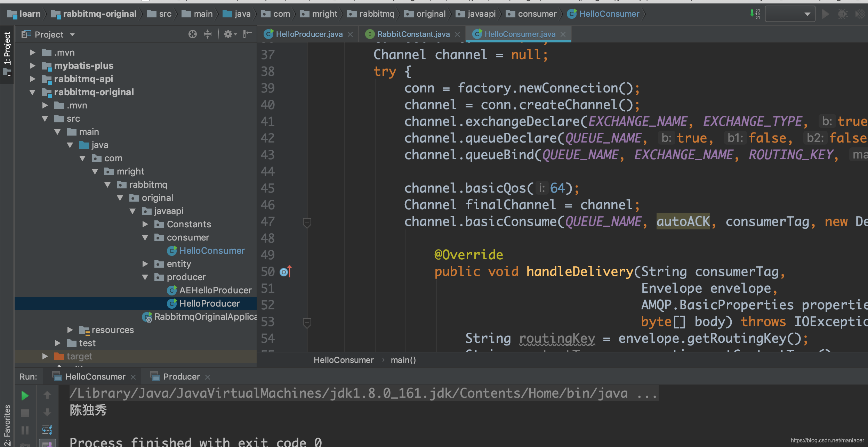868x447 pixels.
Task: Open the run configuration dropdown
Action: 790,14
